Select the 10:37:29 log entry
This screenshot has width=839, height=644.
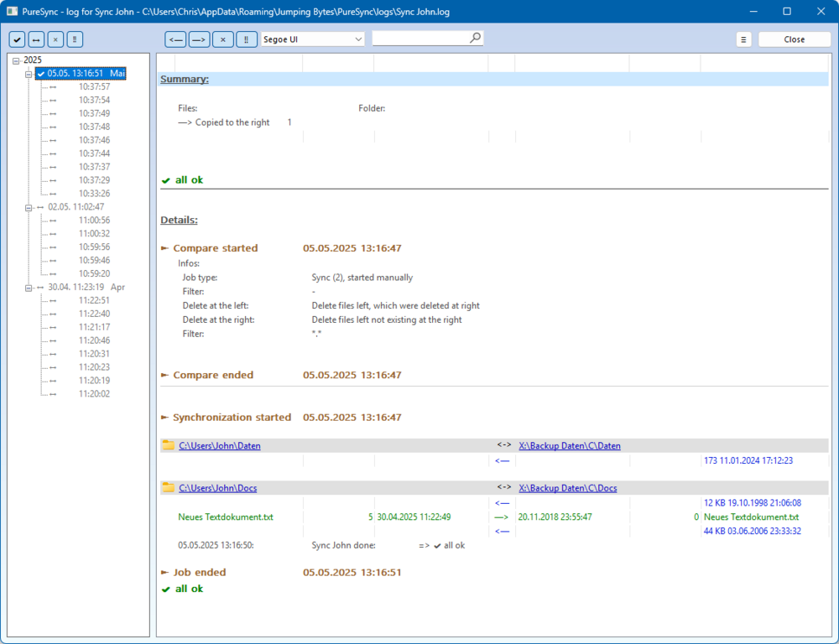click(x=94, y=180)
